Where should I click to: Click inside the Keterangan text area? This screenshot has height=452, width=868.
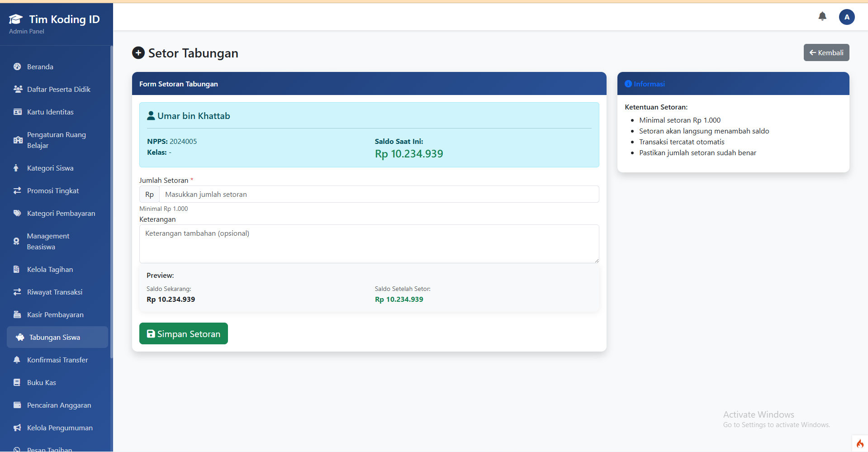click(x=369, y=243)
